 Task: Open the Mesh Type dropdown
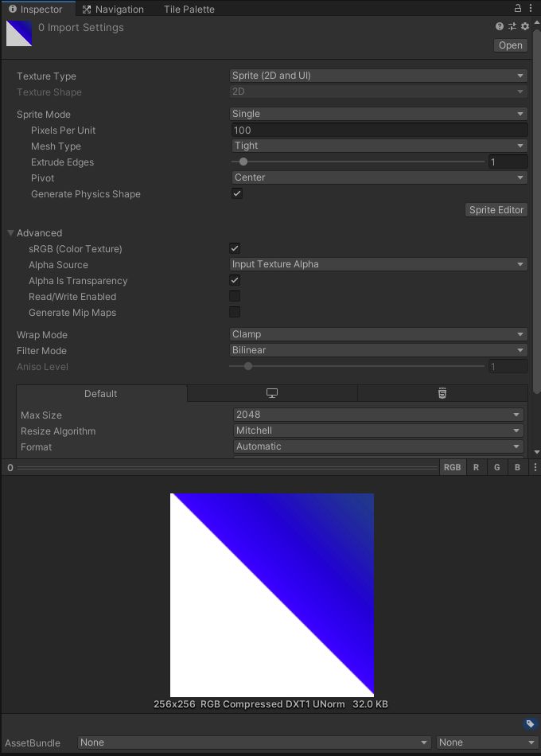[x=379, y=146]
